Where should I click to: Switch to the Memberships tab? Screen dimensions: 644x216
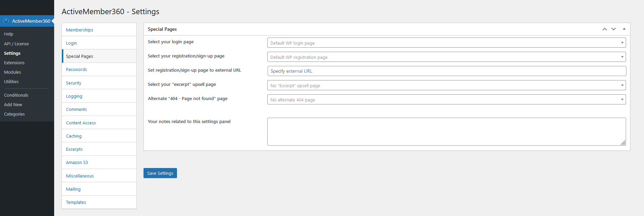(80, 30)
